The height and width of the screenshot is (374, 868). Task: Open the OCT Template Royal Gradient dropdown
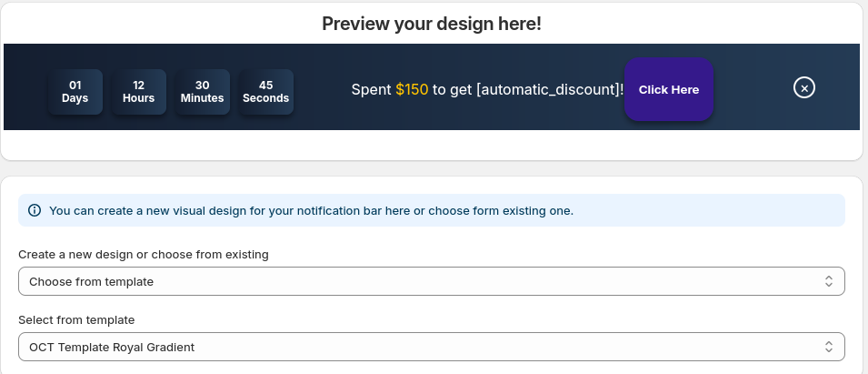tap(431, 347)
